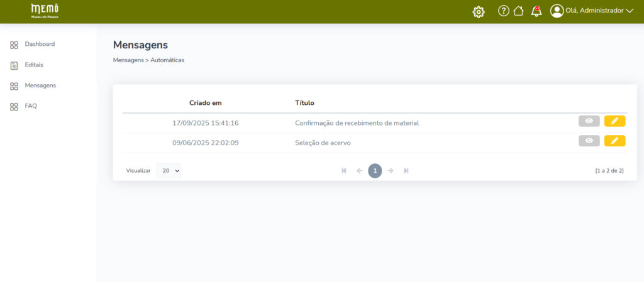This screenshot has width=644, height=282.
Task: Open Dashboard in the sidebar
Action: (x=40, y=45)
